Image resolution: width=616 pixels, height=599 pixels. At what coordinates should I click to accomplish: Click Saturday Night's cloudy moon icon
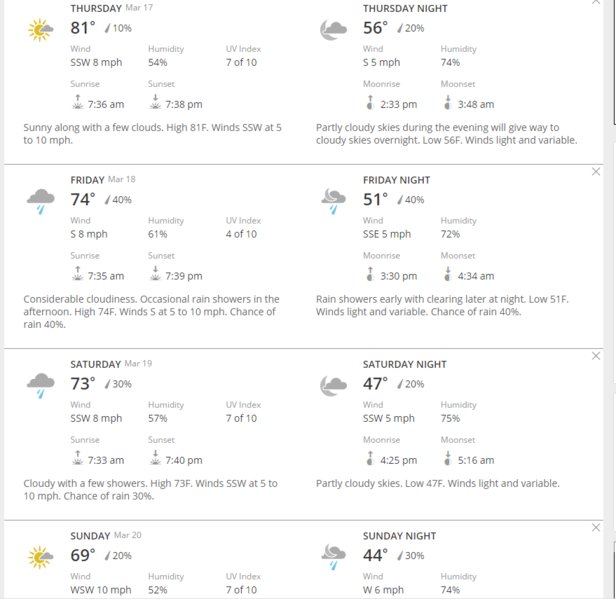334,386
